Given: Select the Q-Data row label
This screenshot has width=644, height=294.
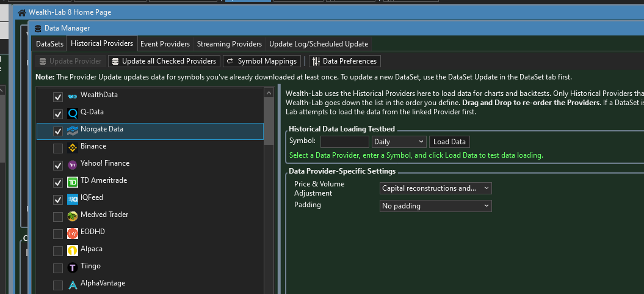Looking at the screenshot, I should point(92,112).
